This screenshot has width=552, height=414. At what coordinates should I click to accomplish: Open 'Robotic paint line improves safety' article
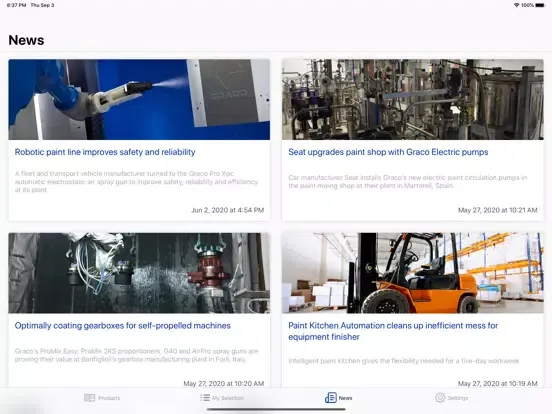point(105,152)
